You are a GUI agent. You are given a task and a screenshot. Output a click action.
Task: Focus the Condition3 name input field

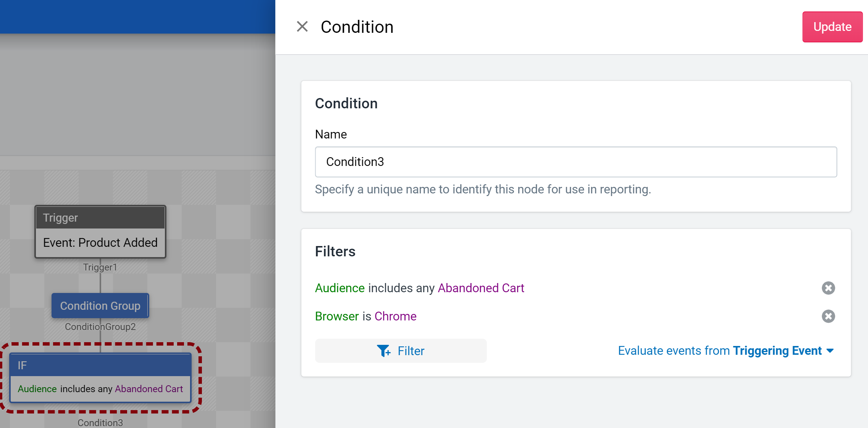click(x=576, y=162)
